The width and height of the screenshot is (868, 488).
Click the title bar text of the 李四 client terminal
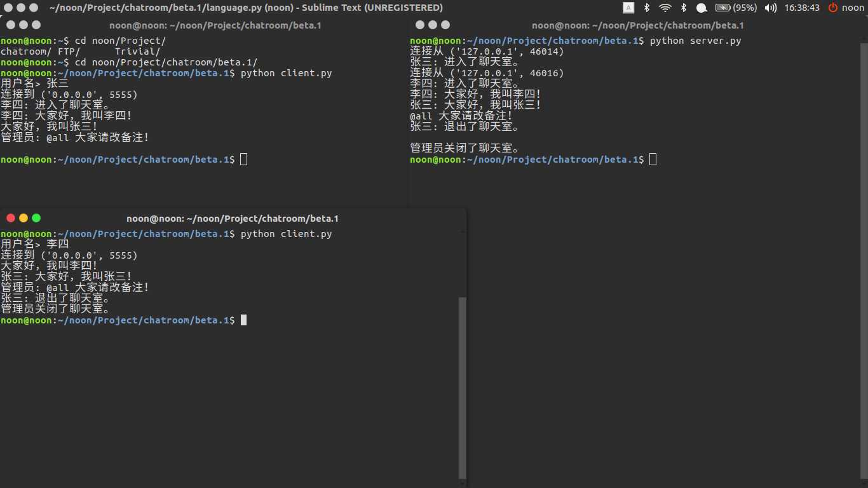point(233,219)
